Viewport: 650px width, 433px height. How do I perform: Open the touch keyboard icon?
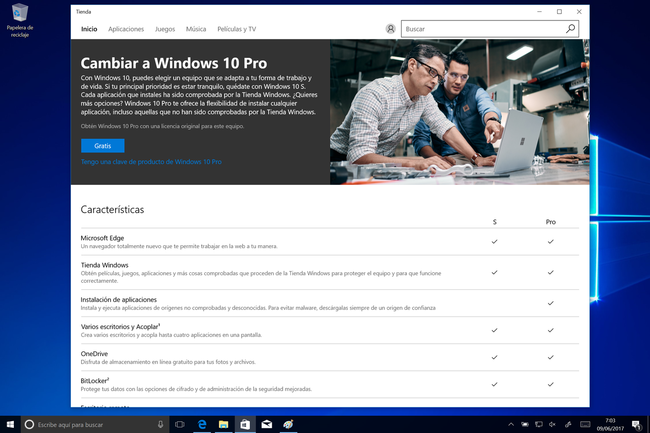(x=585, y=424)
